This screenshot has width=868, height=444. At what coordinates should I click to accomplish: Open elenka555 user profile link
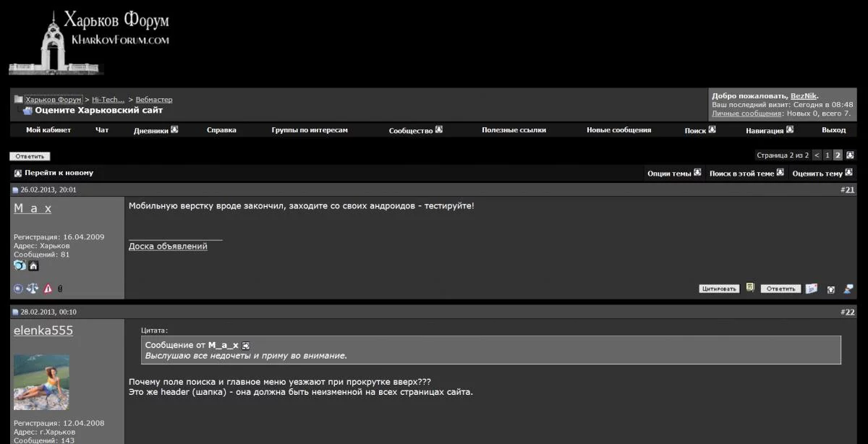(43, 330)
